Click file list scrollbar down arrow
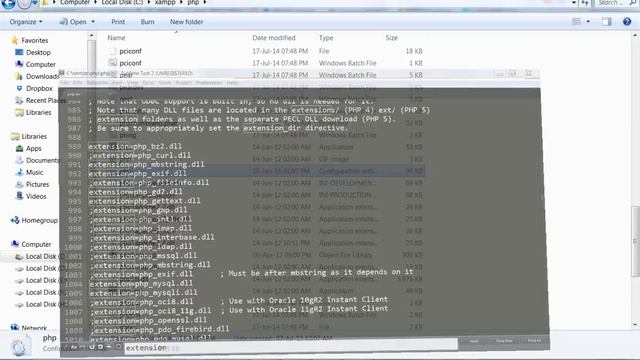 635,324
